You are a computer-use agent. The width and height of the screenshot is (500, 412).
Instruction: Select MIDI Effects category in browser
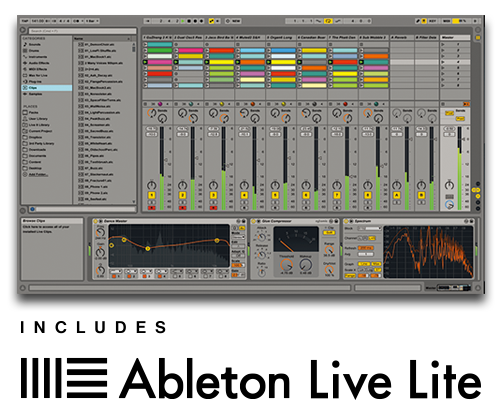point(38,69)
